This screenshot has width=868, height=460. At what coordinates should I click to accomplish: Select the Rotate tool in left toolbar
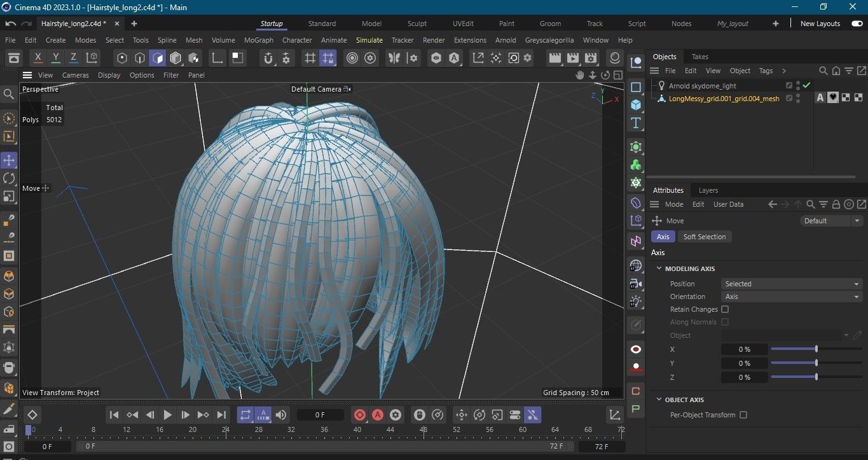[x=9, y=178]
